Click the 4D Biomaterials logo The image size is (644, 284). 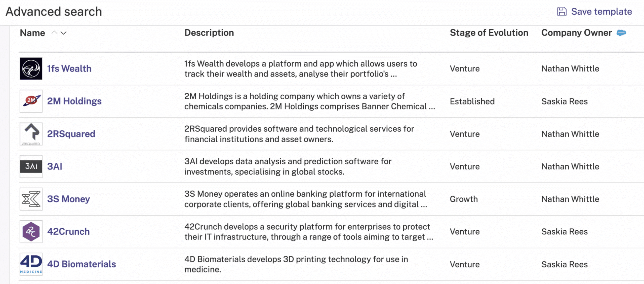pos(31,264)
